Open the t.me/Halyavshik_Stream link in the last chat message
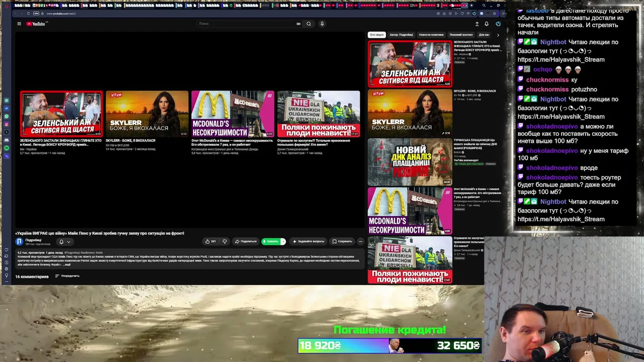 pyautogui.click(x=561, y=219)
